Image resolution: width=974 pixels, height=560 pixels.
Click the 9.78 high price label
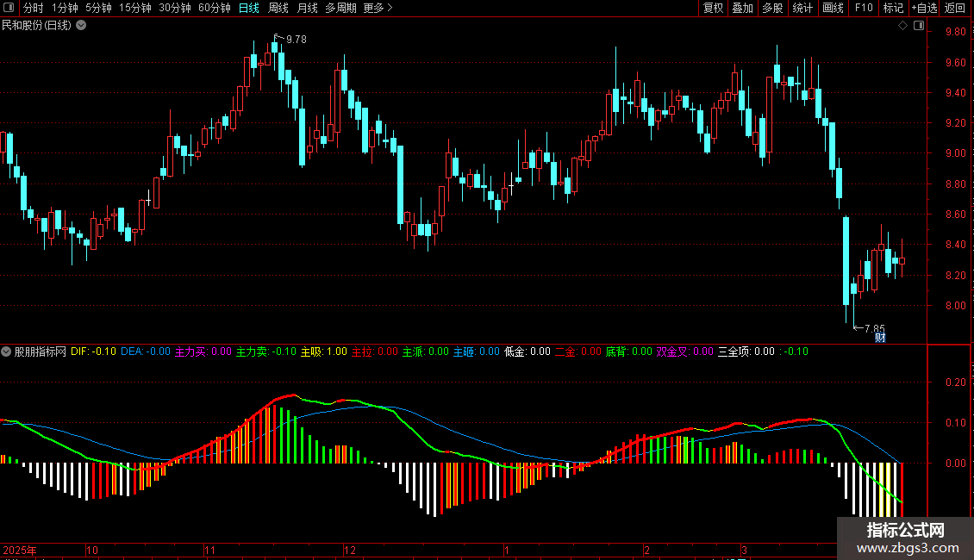pyautogui.click(x=297, y=39)
